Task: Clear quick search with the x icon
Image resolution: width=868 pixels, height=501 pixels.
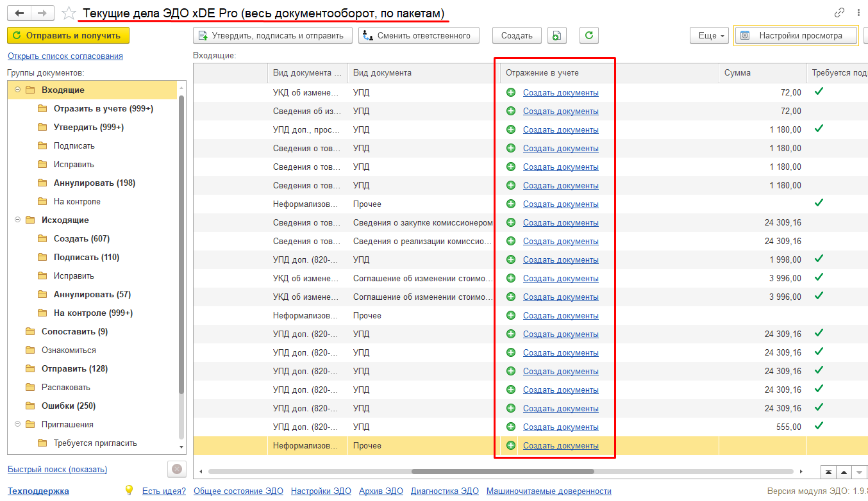Action: pos(177,469)
